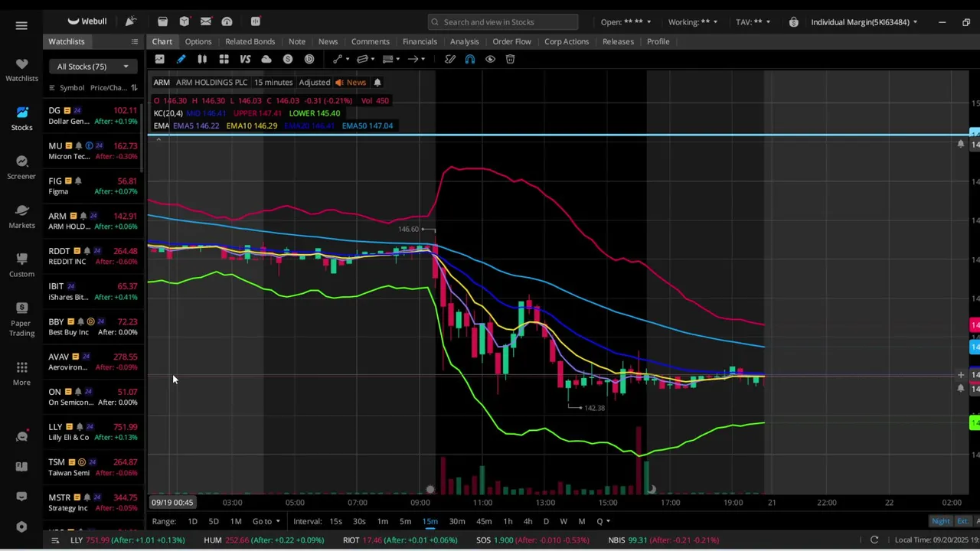Screen dimensions: 980x551
Task: Open the Order Flow tab
Action: tap(511, 41)
